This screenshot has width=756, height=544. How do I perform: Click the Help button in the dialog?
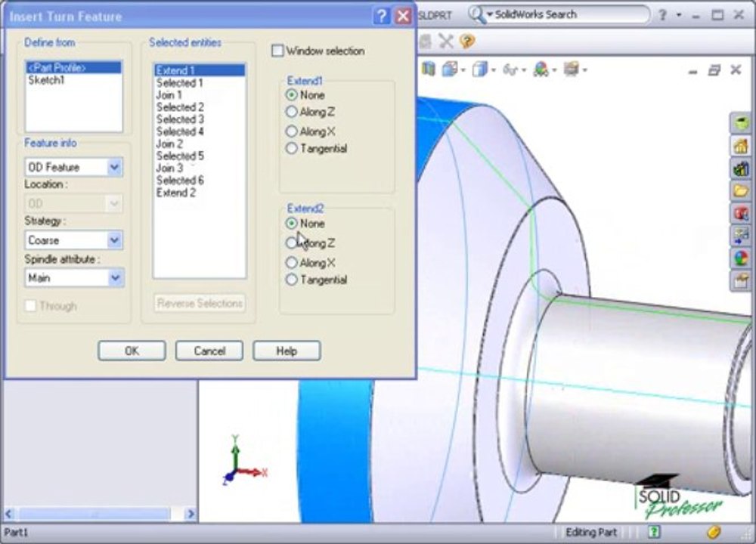[x=287, y=351]
